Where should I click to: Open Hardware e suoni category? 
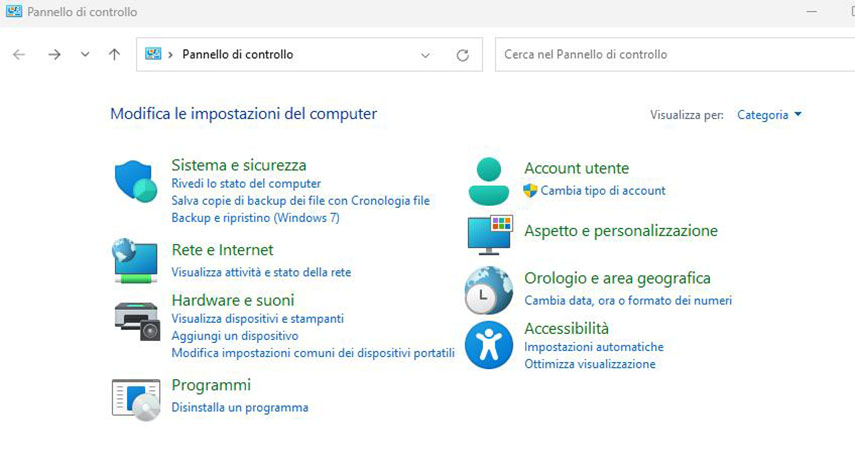[233, 300]
